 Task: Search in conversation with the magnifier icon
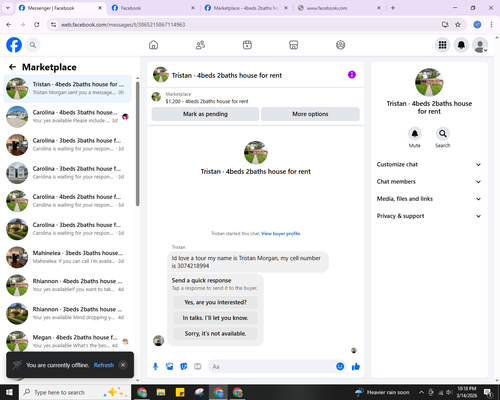[443, 134]
